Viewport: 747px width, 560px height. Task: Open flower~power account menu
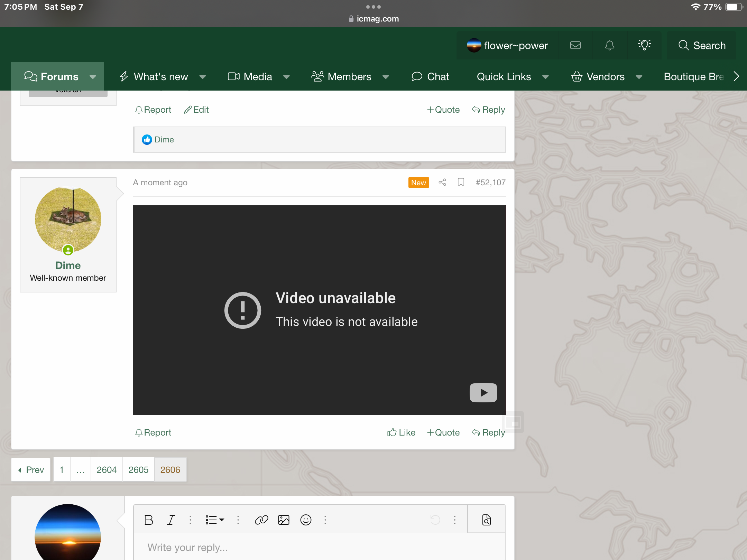507,45
